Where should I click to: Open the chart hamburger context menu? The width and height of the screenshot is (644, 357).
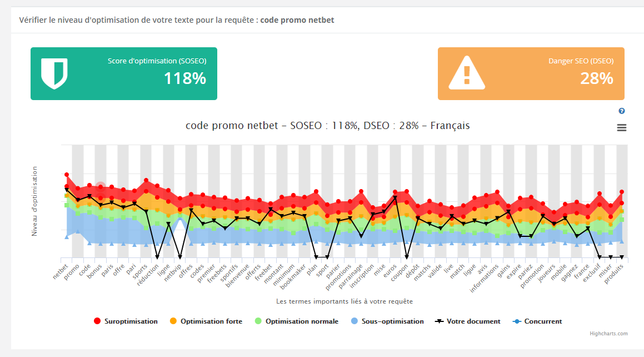coord(622,128)
